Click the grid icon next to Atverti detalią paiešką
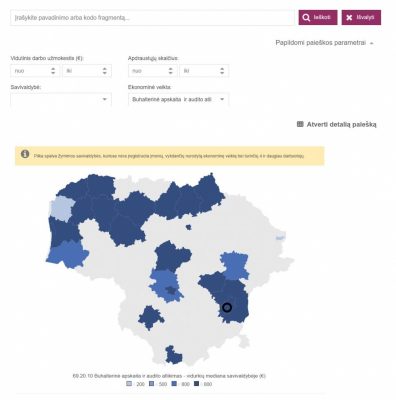 pos(300,124)
